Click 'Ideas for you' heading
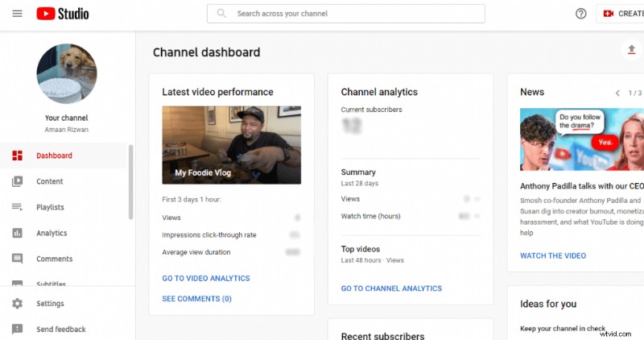Screen dimensions: 644x340 click(x=548, y=304)
